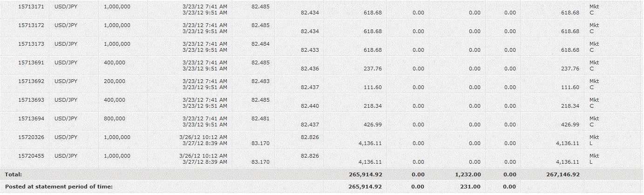Click the ticket ID 15720455
The height and width of the screenshot is (195, 644).
(x=31, y=156)
